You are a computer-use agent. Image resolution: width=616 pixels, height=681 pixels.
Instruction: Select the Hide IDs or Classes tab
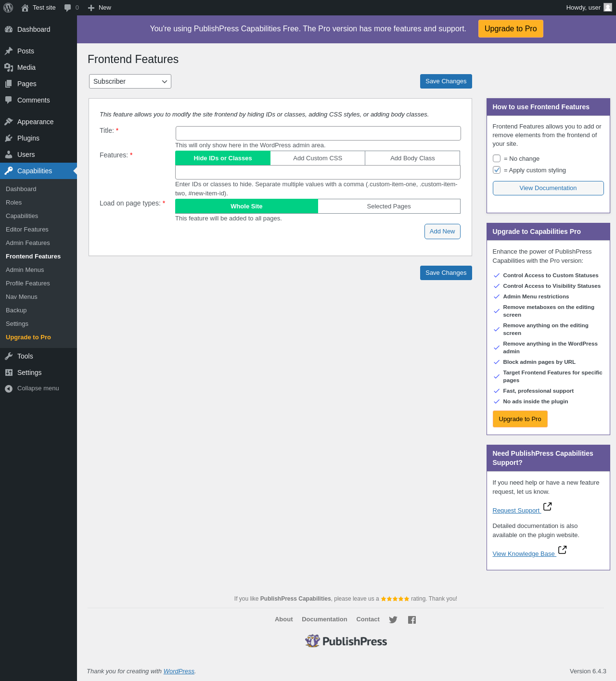[223, 158]
